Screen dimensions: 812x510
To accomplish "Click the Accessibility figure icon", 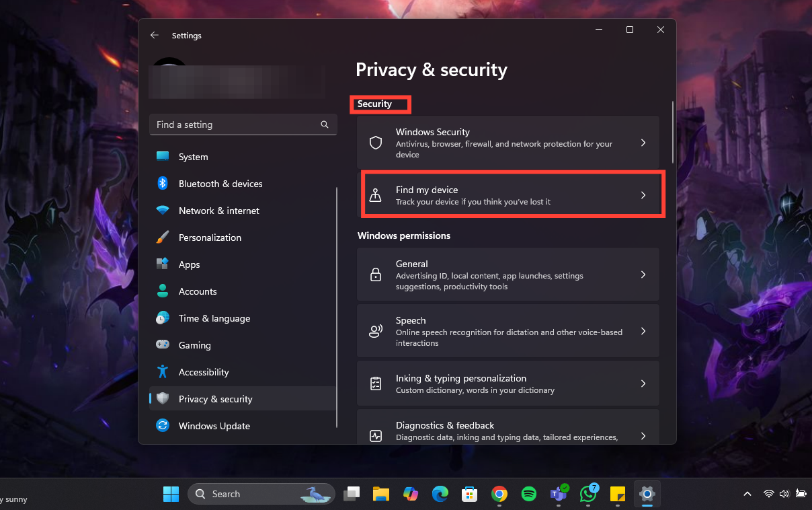I will tap(163, 371).
